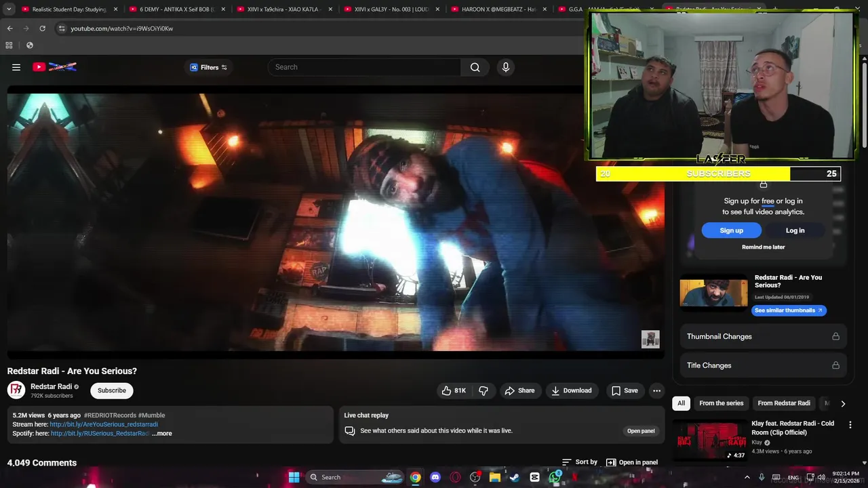Share the Redstar Radi video
Screen dimensions: 868x488
point(519,390)
